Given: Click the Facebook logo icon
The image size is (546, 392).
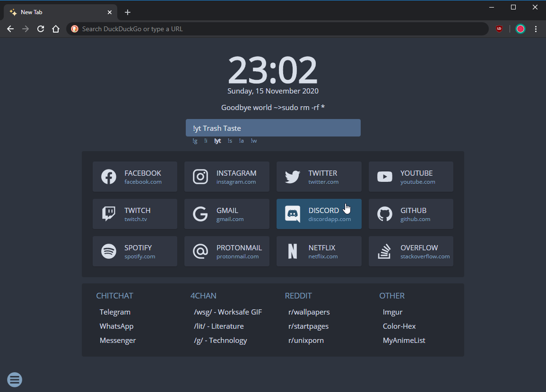Looking at the screenshot, I should click(x=109, y=177).
